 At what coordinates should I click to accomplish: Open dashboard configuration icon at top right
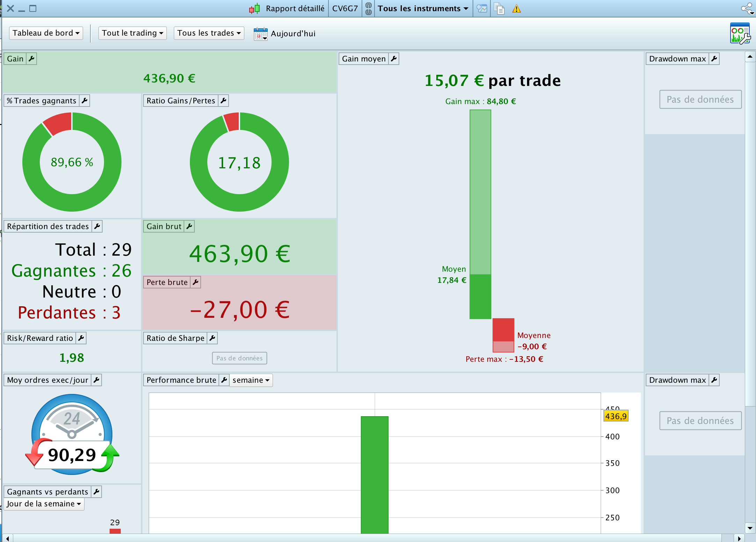[x=740, y=34]
